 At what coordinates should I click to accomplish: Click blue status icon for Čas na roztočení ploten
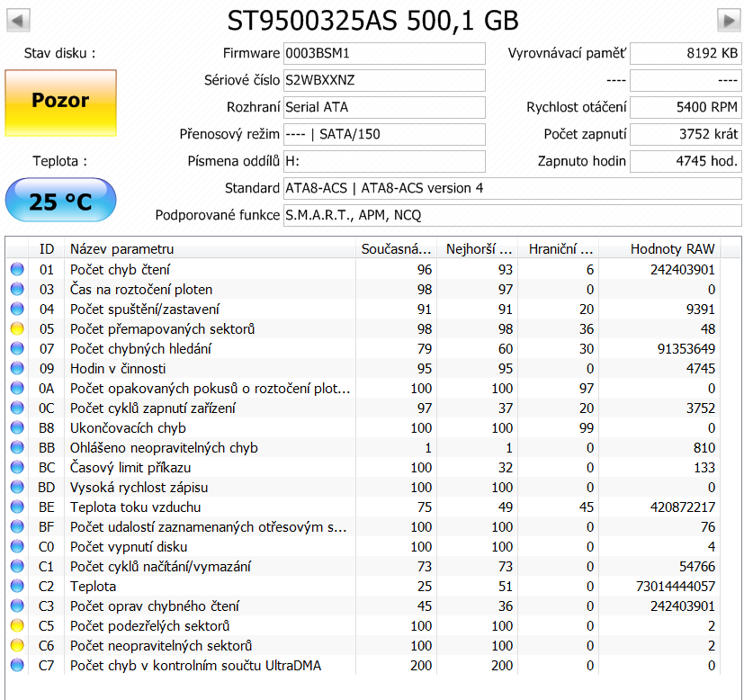click(17, 289)
